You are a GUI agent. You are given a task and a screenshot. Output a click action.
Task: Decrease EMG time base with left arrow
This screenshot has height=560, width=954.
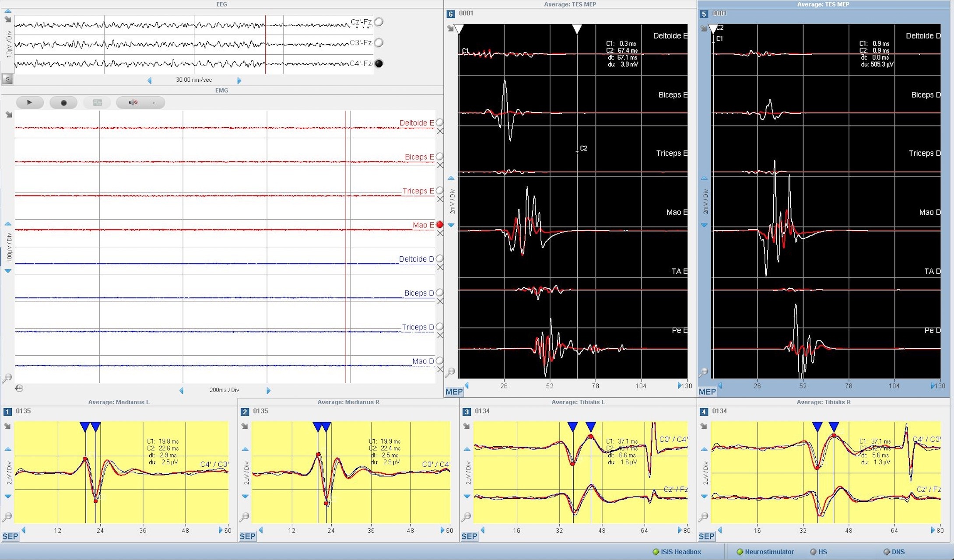pyautogui.click(x=182, y=390)
